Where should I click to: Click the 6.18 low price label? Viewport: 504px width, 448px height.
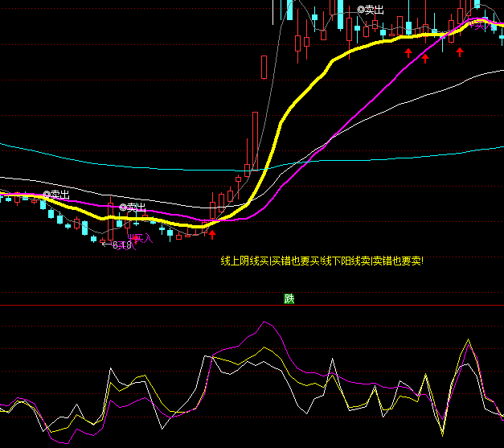121,245
